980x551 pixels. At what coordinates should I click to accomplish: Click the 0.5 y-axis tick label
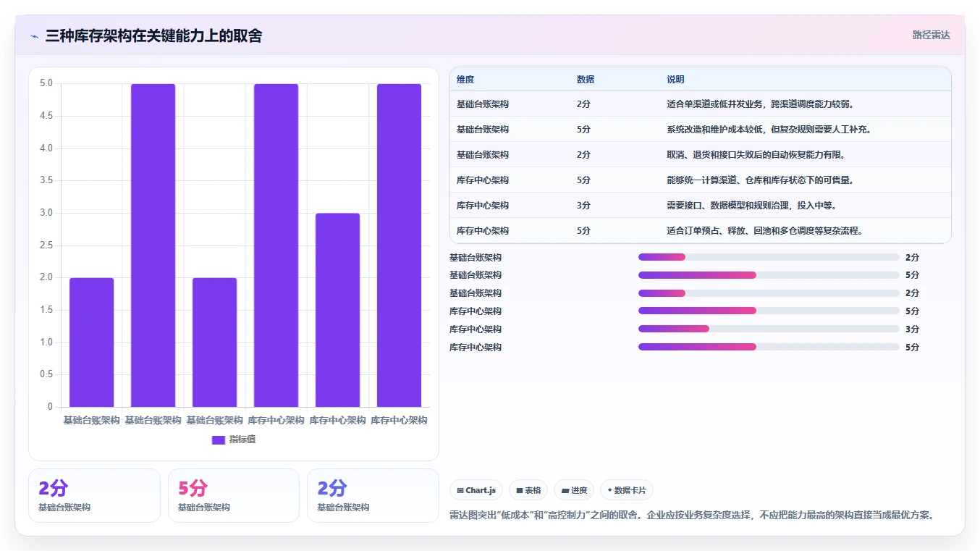pos(46,374)
